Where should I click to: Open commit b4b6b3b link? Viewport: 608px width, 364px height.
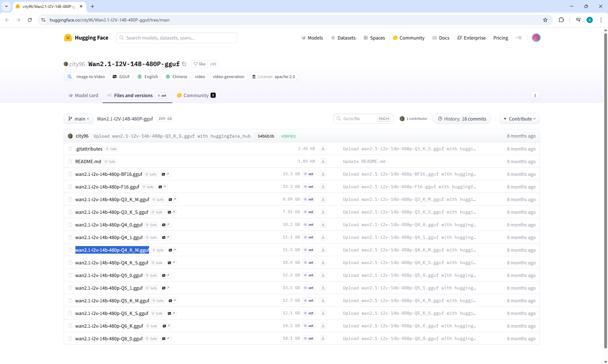[266, 136]
